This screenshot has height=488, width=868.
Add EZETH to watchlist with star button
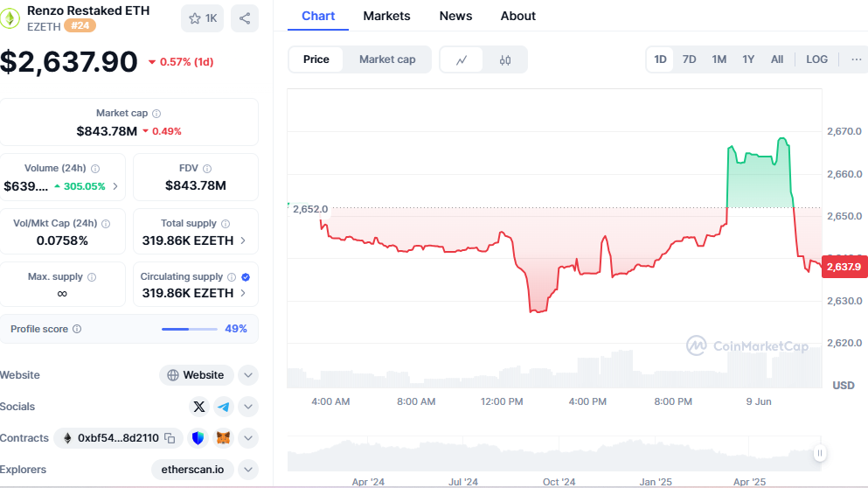(203, 18)
